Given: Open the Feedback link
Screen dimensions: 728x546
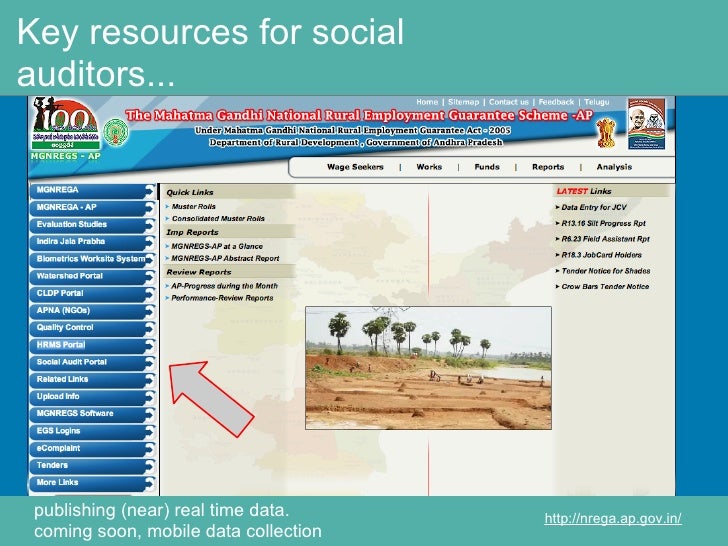Looking at the screenshot, I should click(x=556, y=102).
